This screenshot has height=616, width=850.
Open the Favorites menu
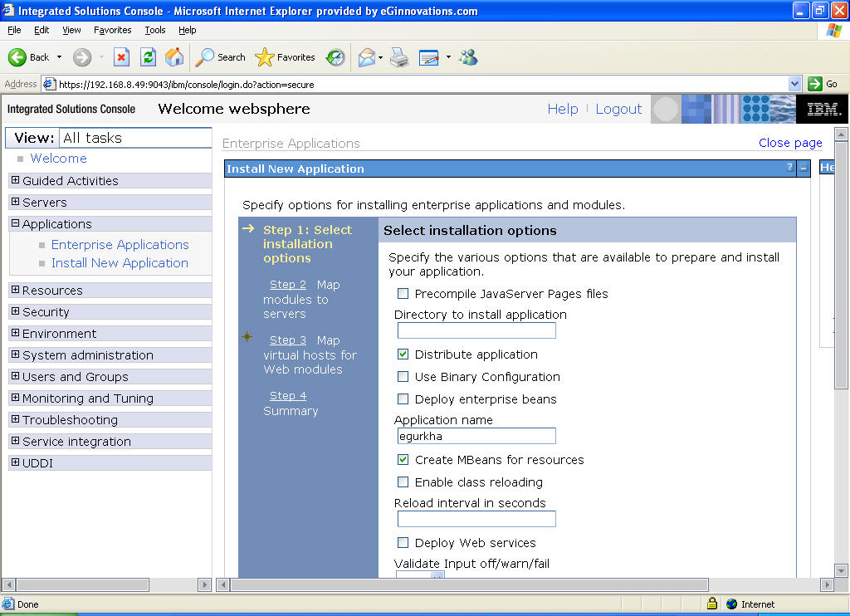pos(112,31)
